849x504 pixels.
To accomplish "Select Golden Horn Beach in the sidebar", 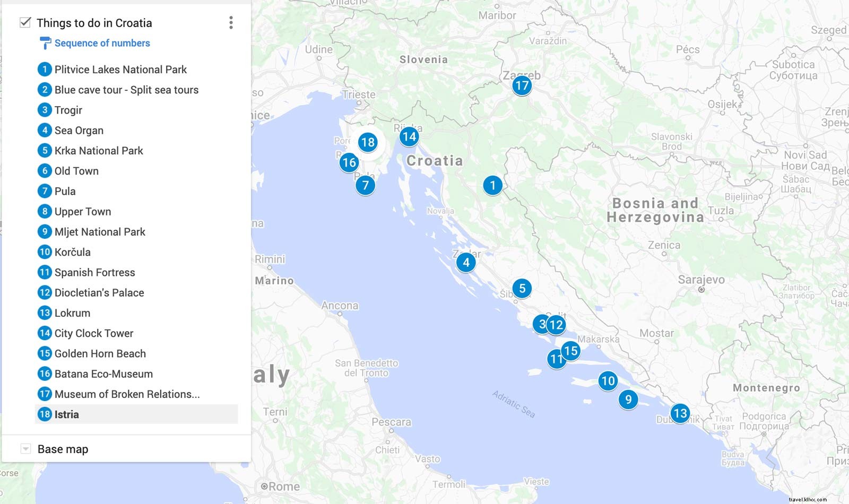I will click(x=100, y=353).
